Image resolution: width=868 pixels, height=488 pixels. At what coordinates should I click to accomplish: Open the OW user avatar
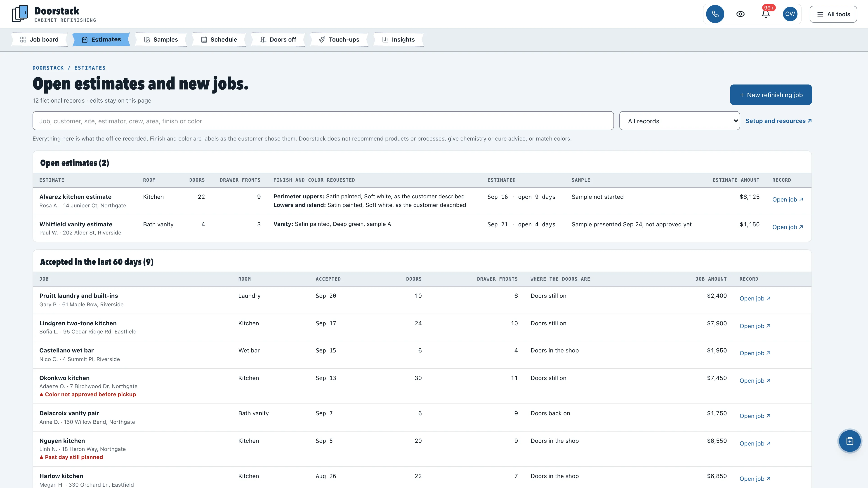pyautogui.click(x=790, y=14)
